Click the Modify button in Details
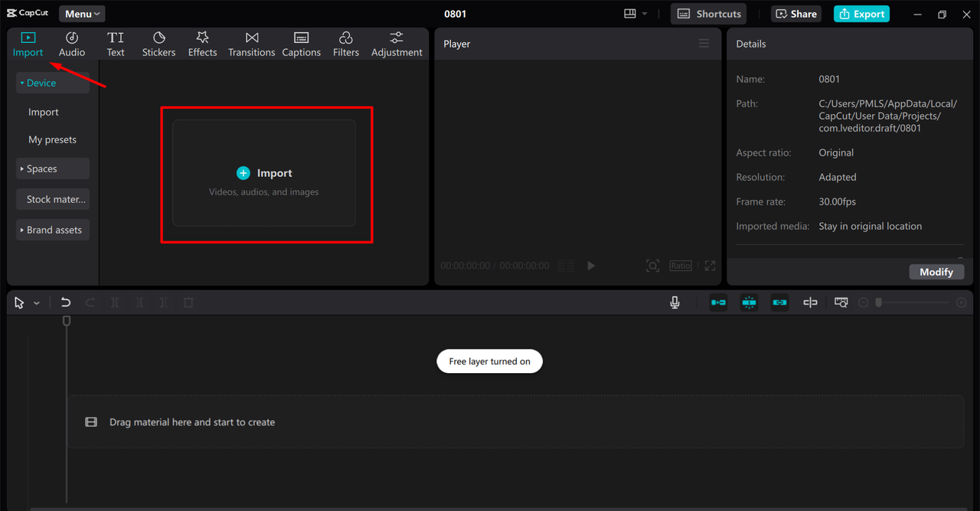Viewport: 980px width, 511px height. tap(936, 272)
